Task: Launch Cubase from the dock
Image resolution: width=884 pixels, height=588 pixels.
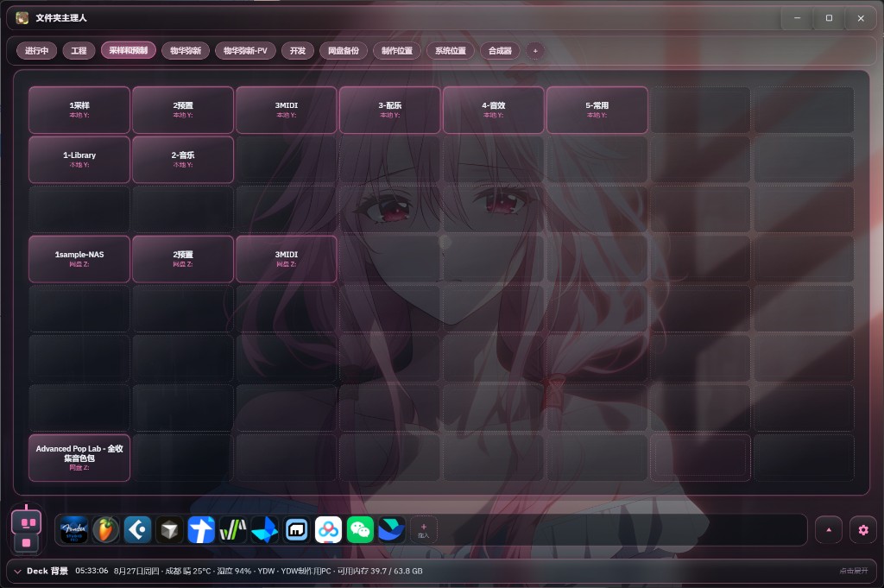Action: click(137, 530)
